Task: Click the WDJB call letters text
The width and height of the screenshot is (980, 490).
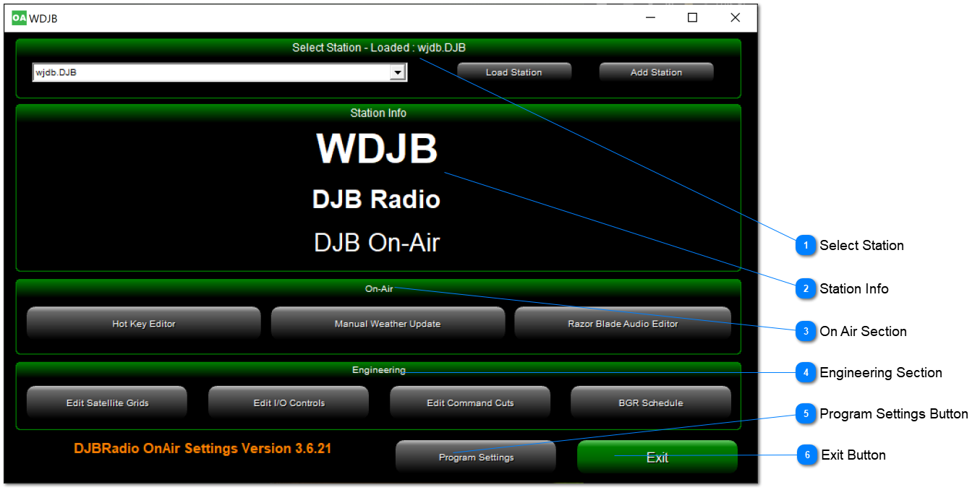Action: click(x=377, y=149)
